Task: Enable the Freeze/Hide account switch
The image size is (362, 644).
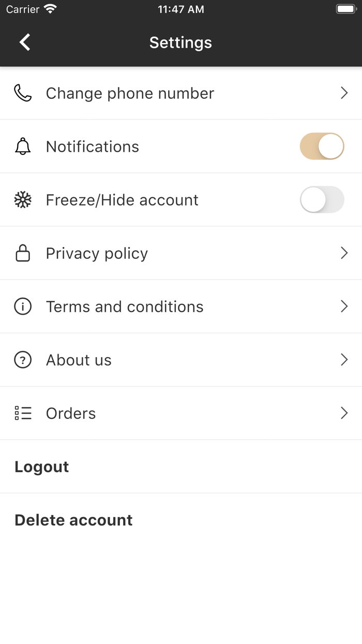Action: [322, 200]
